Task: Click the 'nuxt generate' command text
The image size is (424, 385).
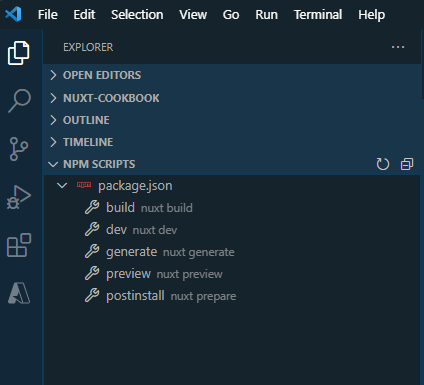Action: [199, 252]
